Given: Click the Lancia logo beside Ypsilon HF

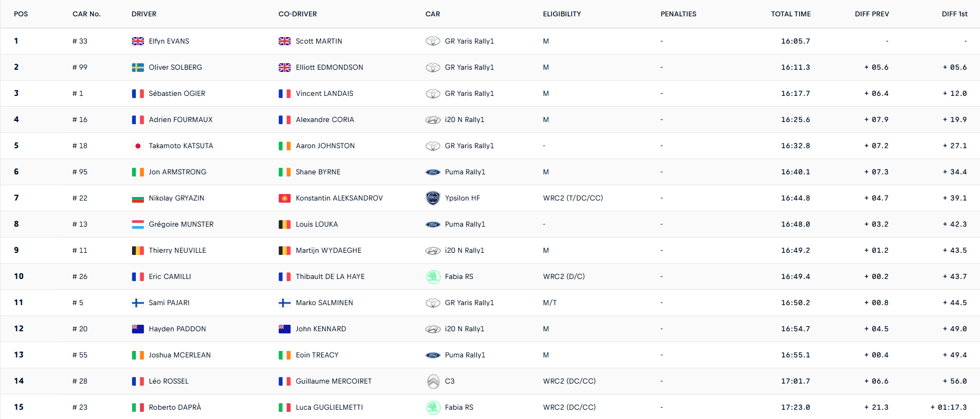Looking at the screenshot, I should tap(432, 198).
